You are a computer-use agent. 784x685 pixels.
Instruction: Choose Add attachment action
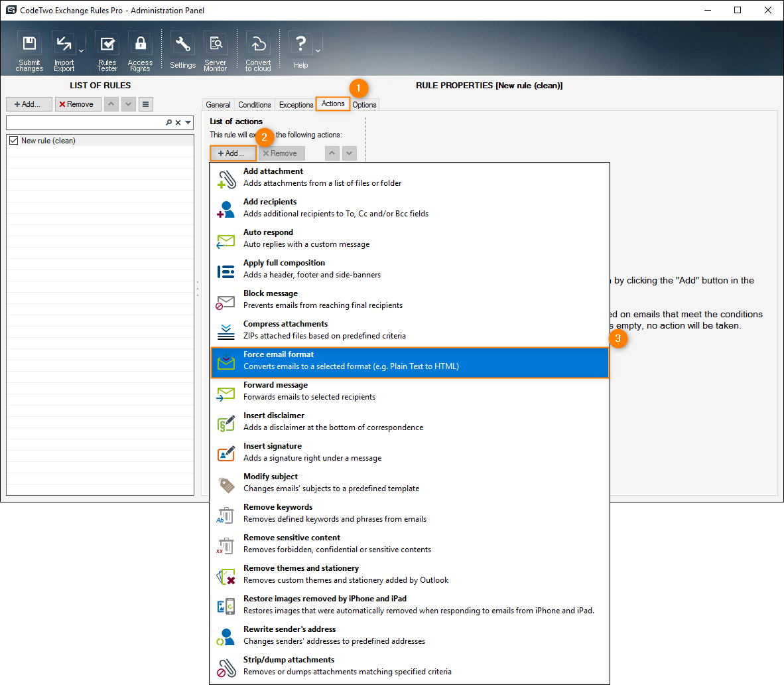click(409, 178)
